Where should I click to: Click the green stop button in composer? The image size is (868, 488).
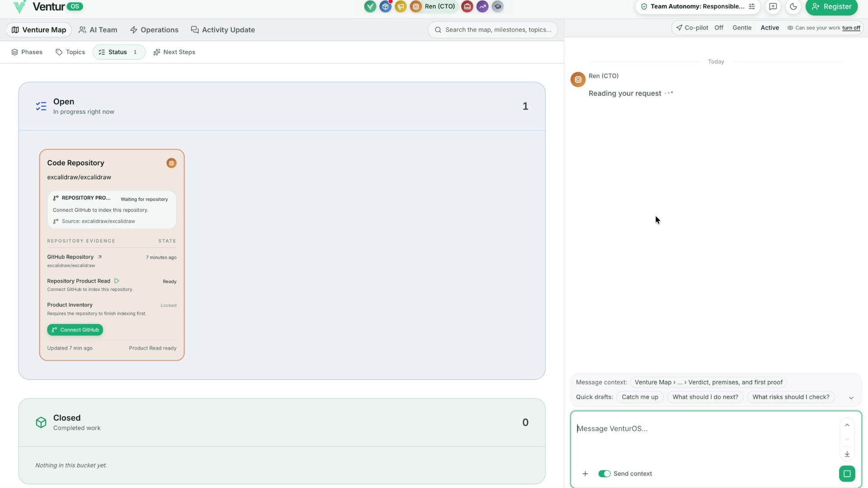pyautogui.click(x=847, y=474)
